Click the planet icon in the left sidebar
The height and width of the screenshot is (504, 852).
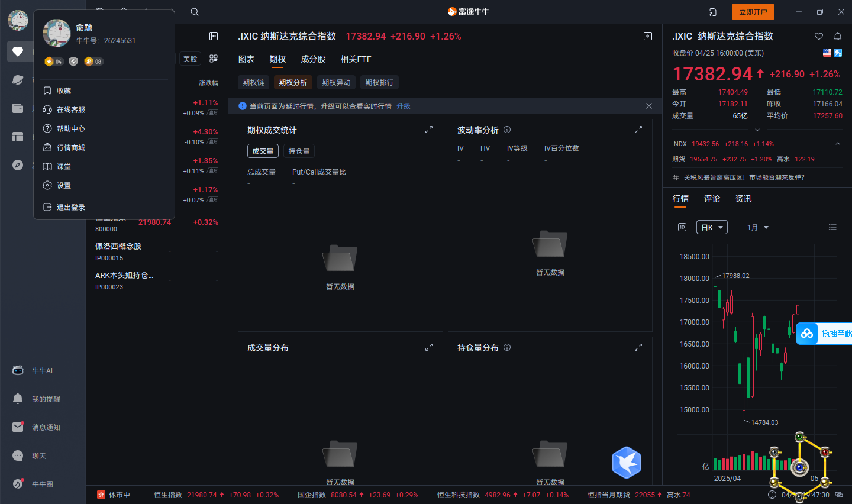tap(18, 80)
